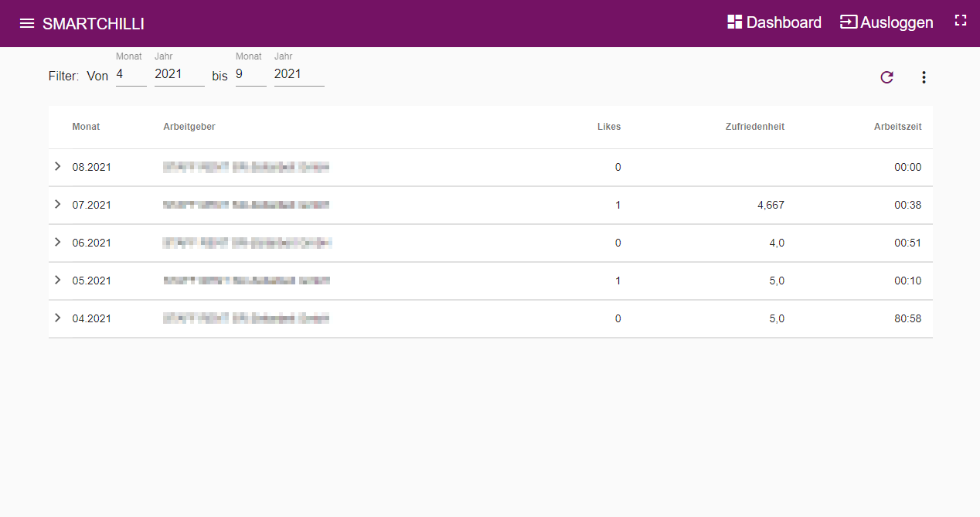Toggle fullscreen mode icon
Viewport: 980px width, 517px height.
[x=961, y=21]
